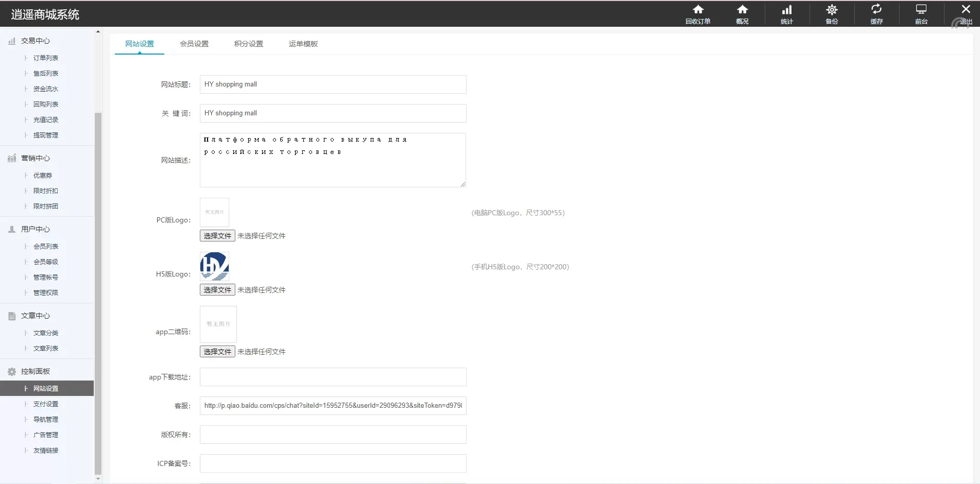Image resolution: width=980 pixels, height=484 pixels.
Task: Click the 退出 logout X icon
Action: pyautogui.click(x=966, y=10)
